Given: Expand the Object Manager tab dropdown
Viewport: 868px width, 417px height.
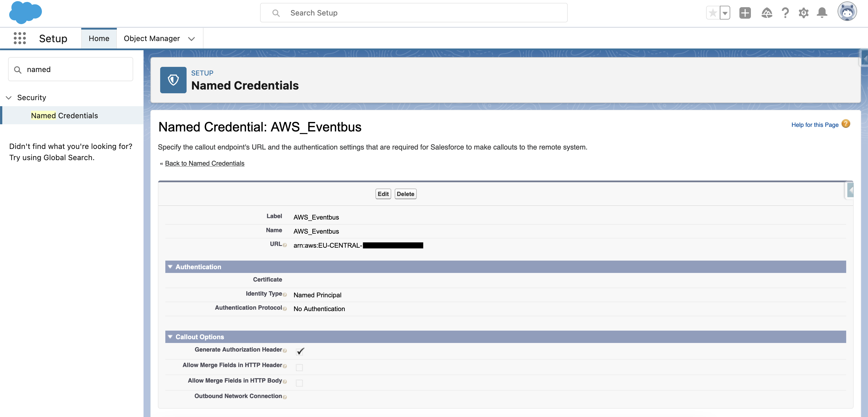Looking at the screenshot, I should (x=191, y=39).
